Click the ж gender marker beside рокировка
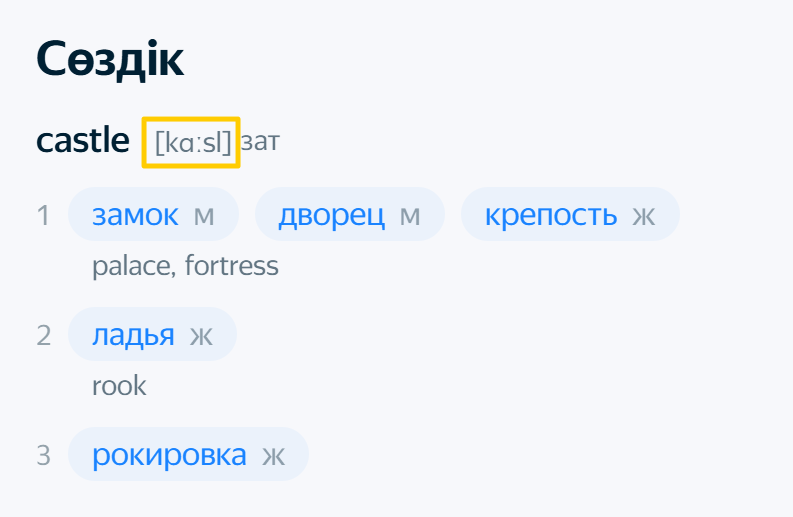This screenshot has height=517, width=793. 273,456
